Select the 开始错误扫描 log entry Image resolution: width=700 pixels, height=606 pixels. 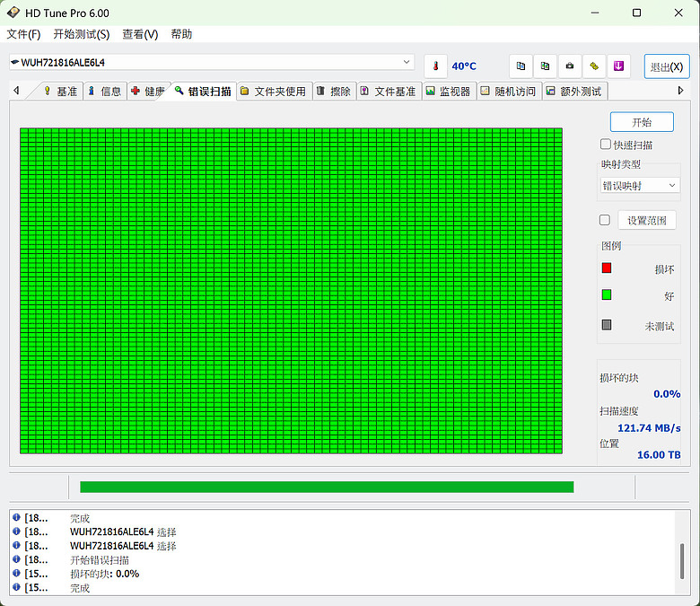click(x=342, y=559)
